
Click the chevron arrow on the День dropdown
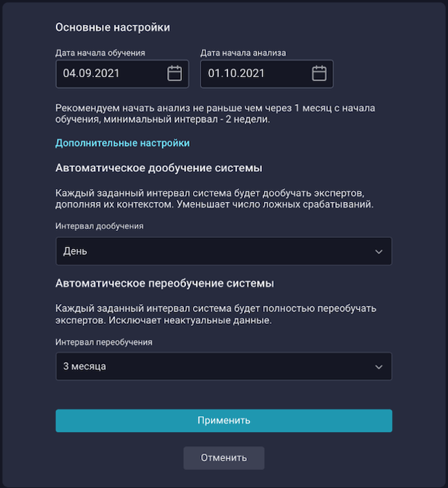(x=378, y=252)
